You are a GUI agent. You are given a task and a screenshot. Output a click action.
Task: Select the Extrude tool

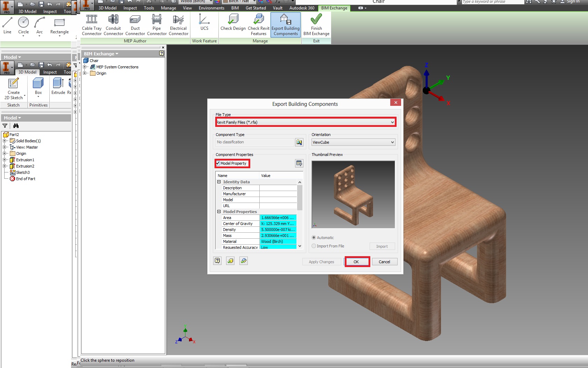pyautogui.click(x=58, y=87)
